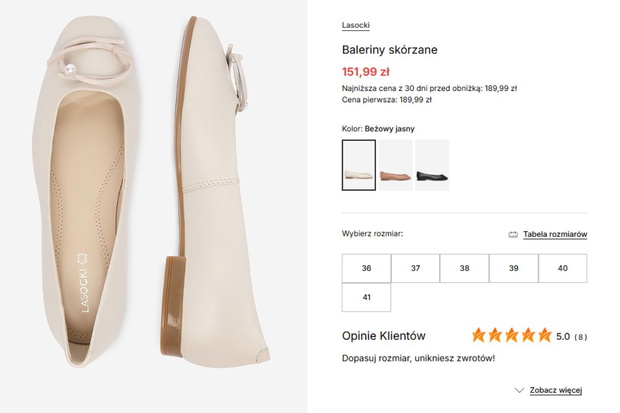
Task: Select size 36
Action: point(367,268)
